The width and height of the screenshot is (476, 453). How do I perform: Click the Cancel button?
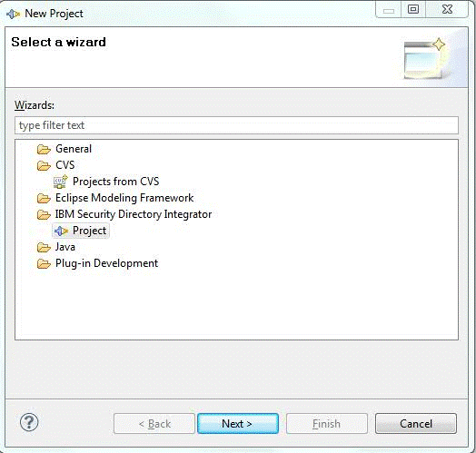point(415,423)
